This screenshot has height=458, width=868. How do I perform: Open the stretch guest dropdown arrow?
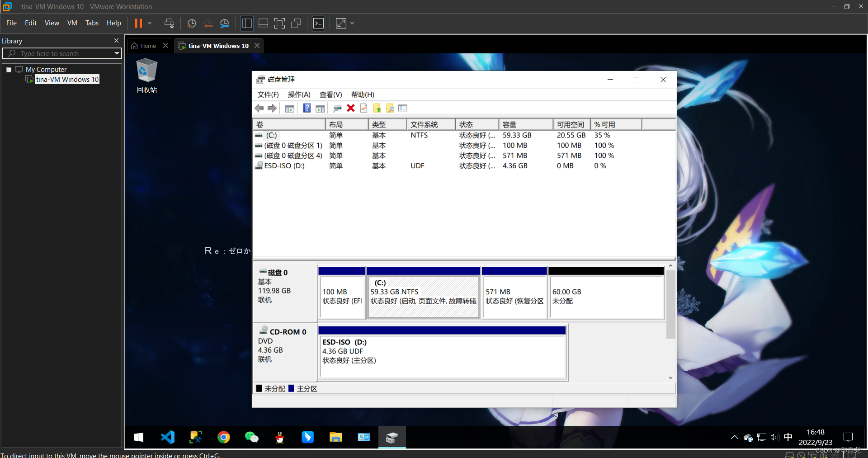coord(352,23)
